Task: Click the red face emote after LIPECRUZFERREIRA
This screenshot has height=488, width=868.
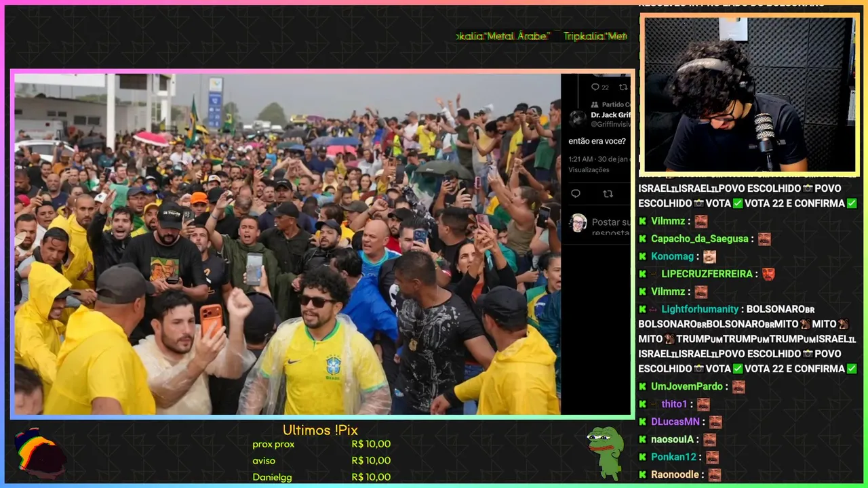Action: coord(768,274)
